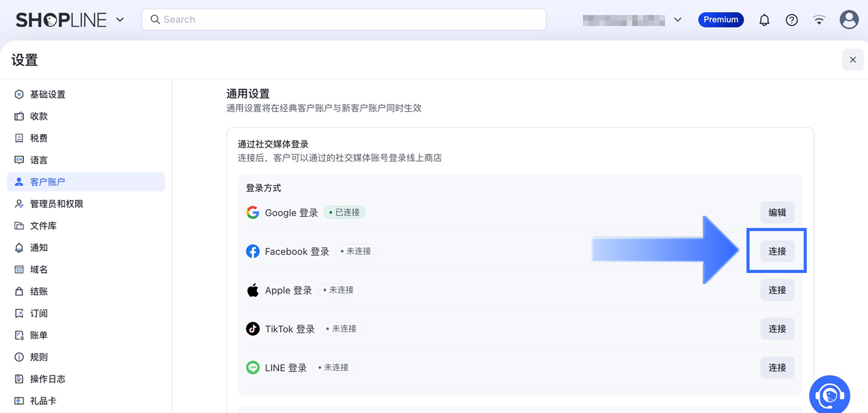This screenshot has width=868, height=413.
Task: Open 基础设置 in the settings sidebar
Action: [x=47, y=95]
